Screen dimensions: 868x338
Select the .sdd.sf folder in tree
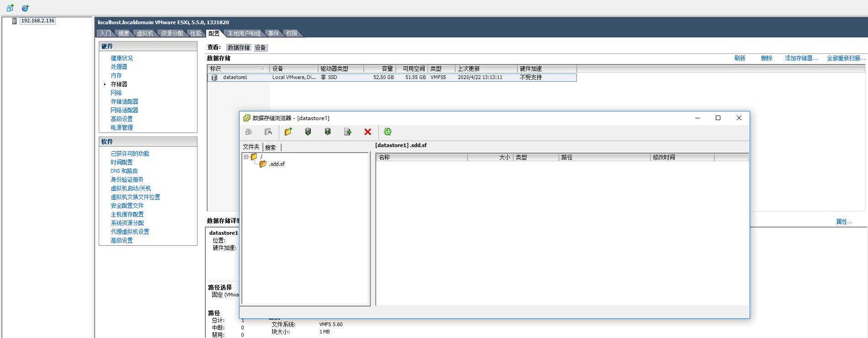pyautogui.click(x=277, y=164)
